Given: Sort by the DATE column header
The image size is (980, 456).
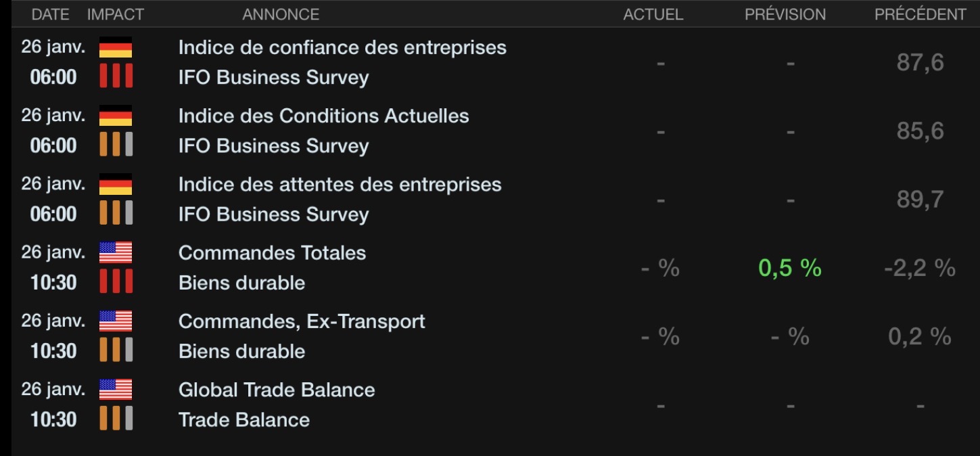Looking at the screenshot, I should coord(51,14).
